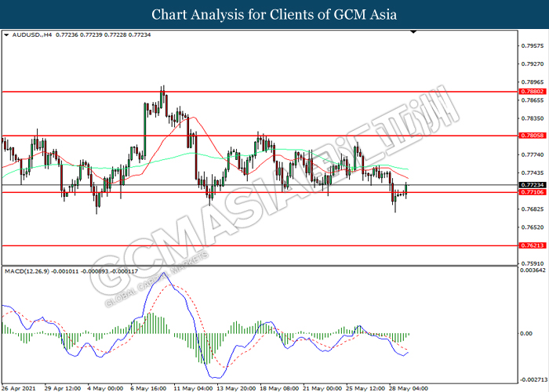This screenshot has width=549, height=392.
Task: Click the 0.003642 MACD scale value
Action: click(533, 270)
